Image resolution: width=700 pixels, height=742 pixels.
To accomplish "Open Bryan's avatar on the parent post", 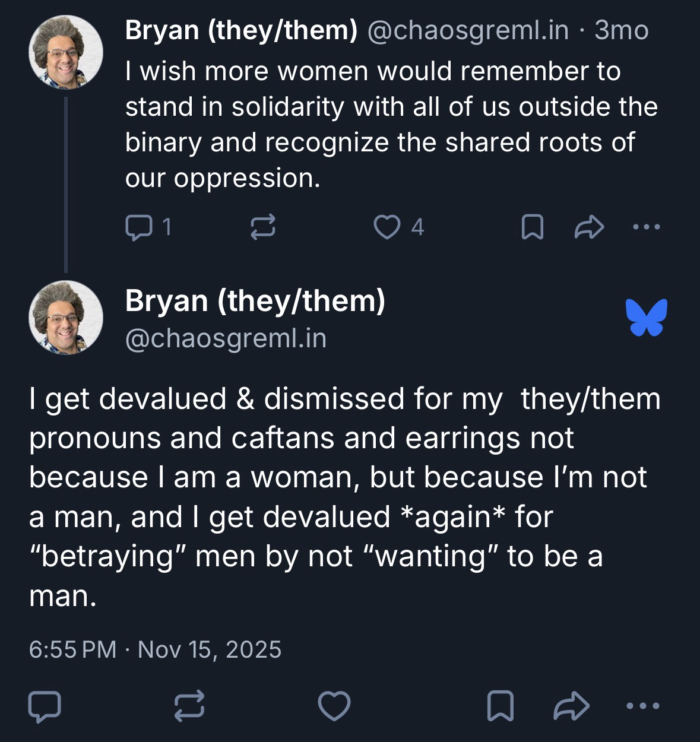I will 66,53.
